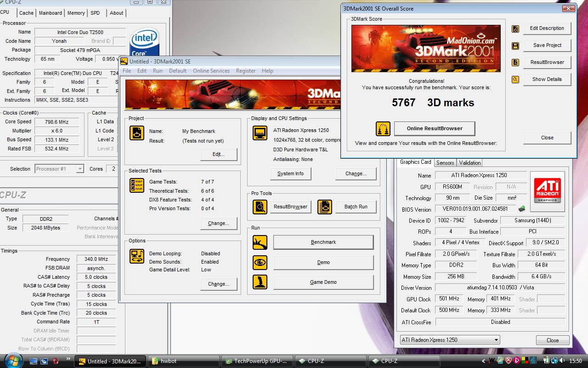This screenshot has width=588, height=368.
Task: Click the CPU-Z Core Speed value field
Action: pos(57,122)
